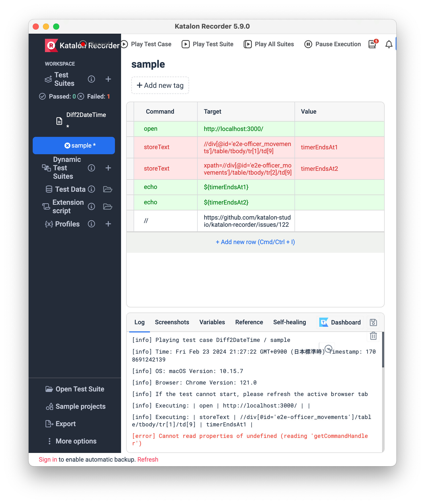Screen dimensions: 425x504
Task: Switch to the Screenshots tab
Action: click(x=172, y=322)
